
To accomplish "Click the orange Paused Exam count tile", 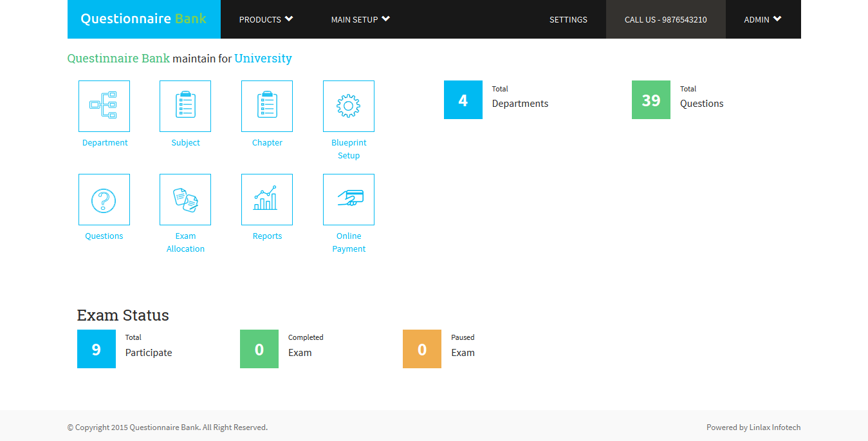I will [422, 349].
